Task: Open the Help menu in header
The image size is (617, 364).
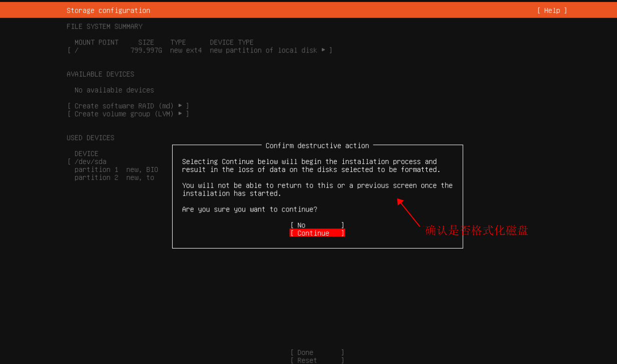Action: [x=552, y=10]
